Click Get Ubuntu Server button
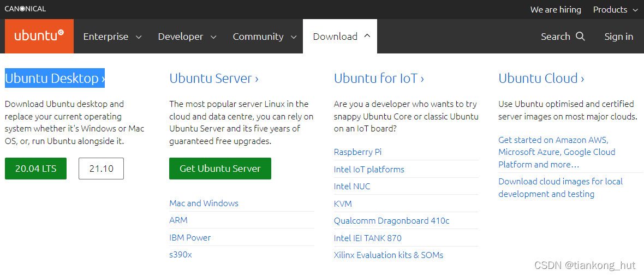Screen dimensions: 644x276 click(220, 169)
